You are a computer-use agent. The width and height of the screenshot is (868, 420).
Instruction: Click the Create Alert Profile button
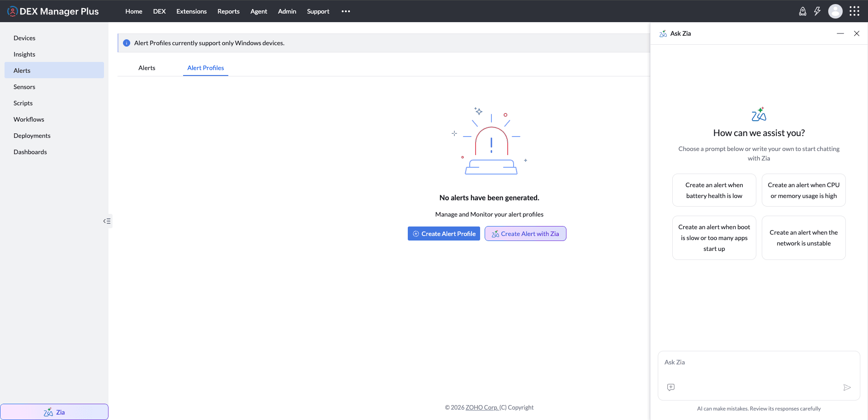[444, 234]
